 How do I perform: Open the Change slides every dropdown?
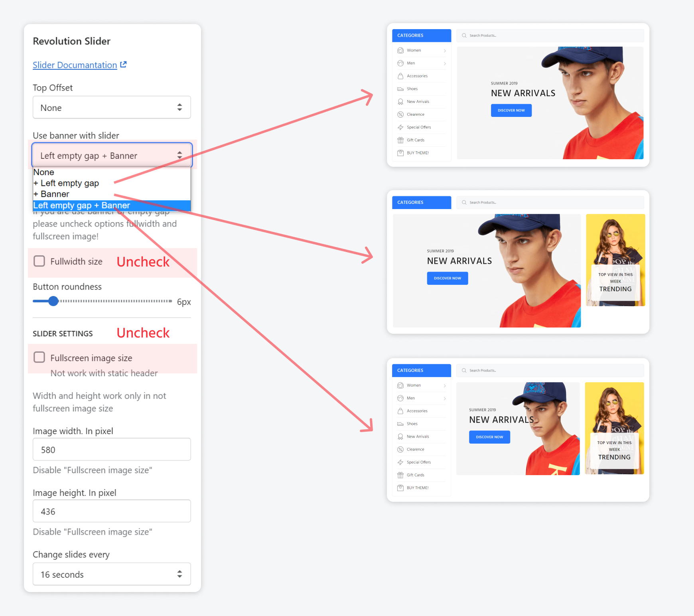coord(112,574)
